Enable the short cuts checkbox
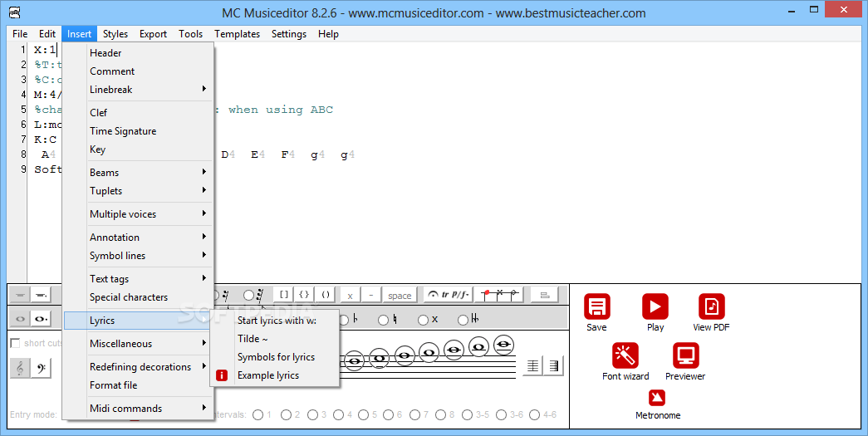Viewport: 868px width, 436px height. pyautogui.click(x=16, y=343)
